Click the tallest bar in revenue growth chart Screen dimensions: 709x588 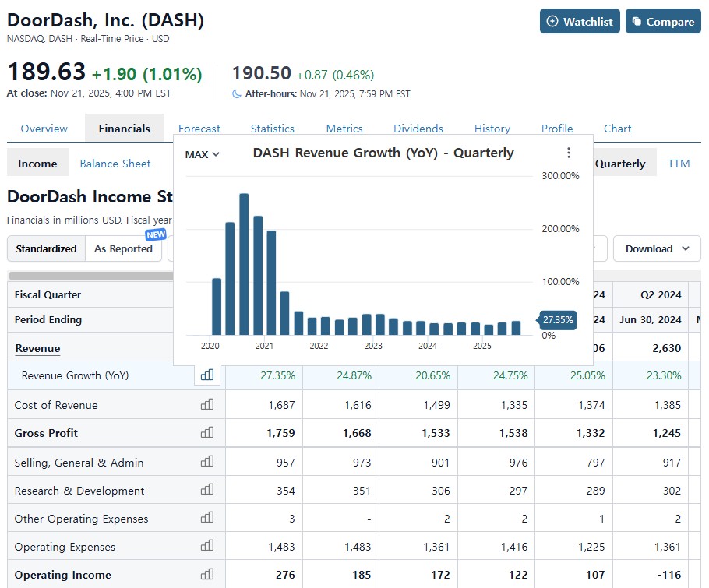coord(244,263)
